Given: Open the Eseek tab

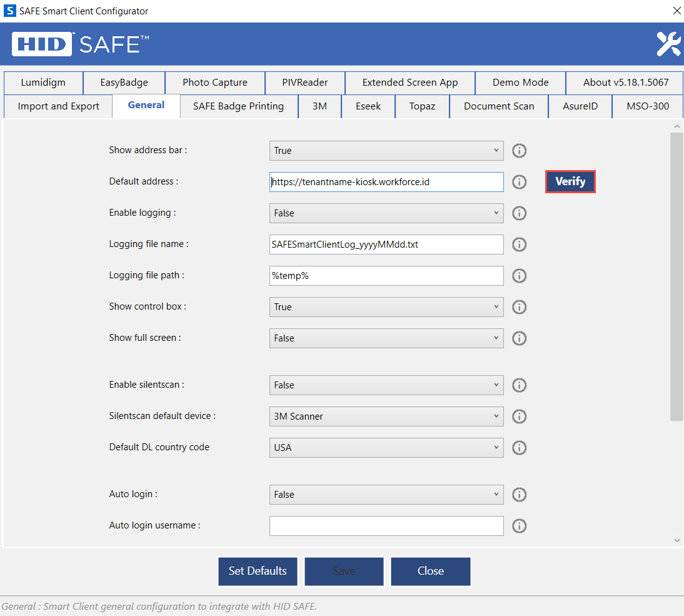Looking at the screenshot, I should [x=368, y=106].
